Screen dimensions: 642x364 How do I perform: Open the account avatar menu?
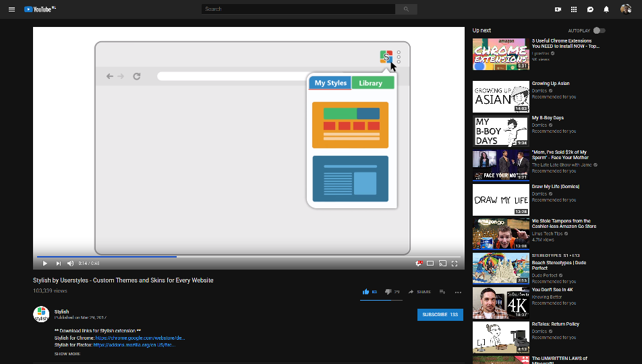pyautogui.click(x=626, y=9)
